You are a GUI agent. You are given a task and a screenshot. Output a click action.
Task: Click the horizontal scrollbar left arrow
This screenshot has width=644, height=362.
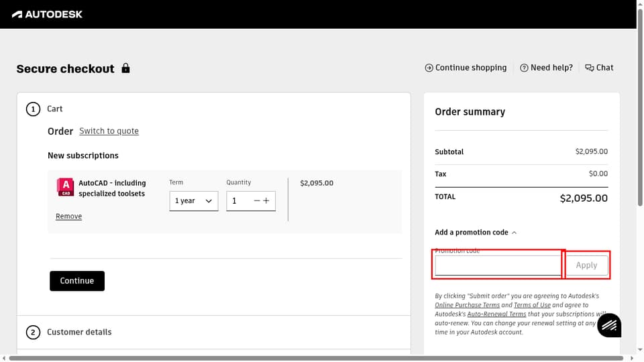click(x=4, y=358)
